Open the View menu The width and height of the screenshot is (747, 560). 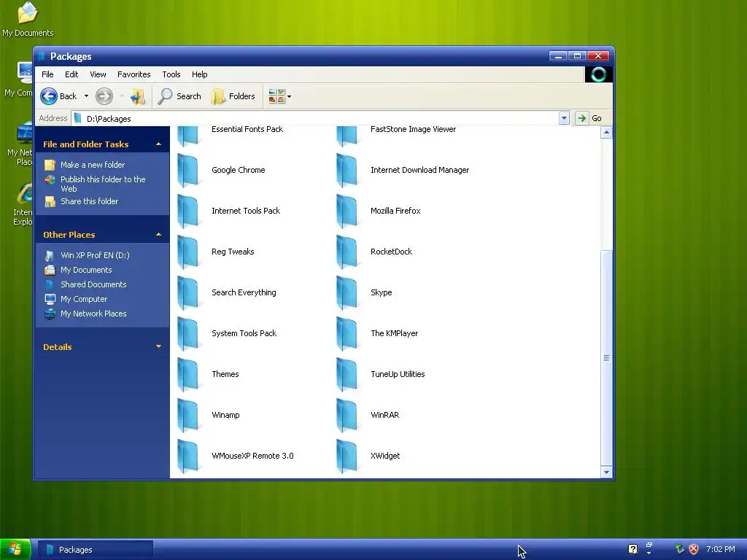point(98,74)
